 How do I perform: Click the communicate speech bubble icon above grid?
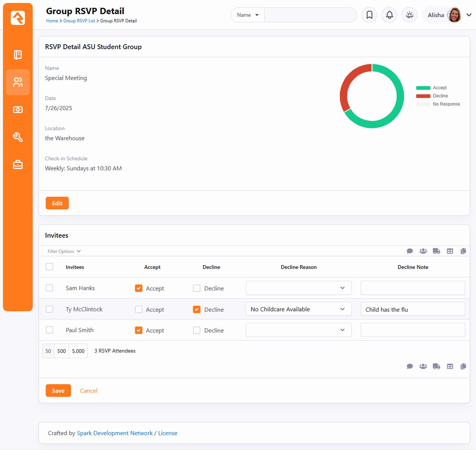[410, 251]
